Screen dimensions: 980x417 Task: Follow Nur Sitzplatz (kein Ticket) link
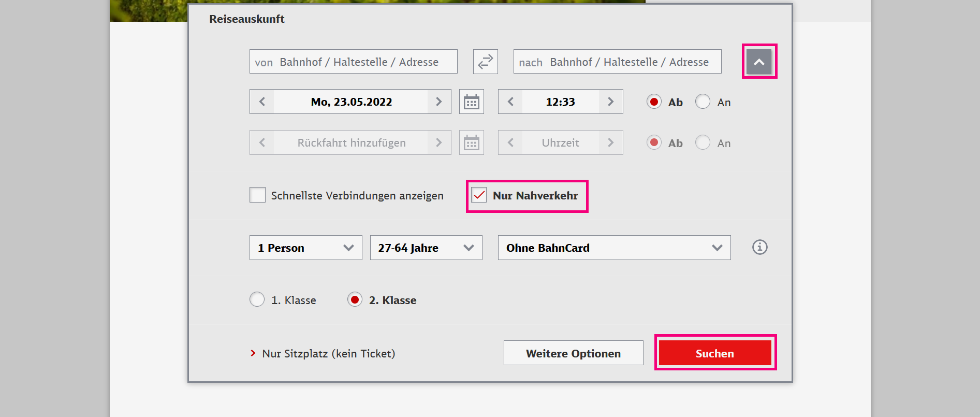pos(328,353)
